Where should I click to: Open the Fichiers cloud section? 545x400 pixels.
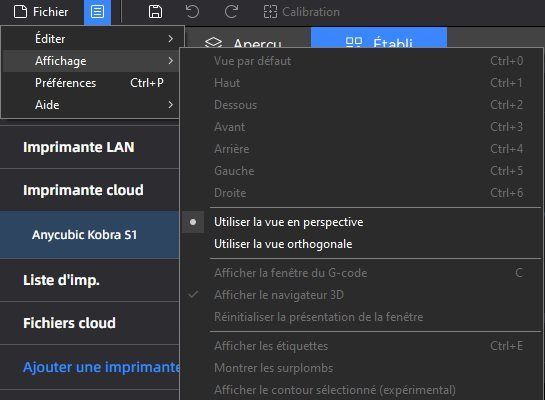[x=90, y=323]
